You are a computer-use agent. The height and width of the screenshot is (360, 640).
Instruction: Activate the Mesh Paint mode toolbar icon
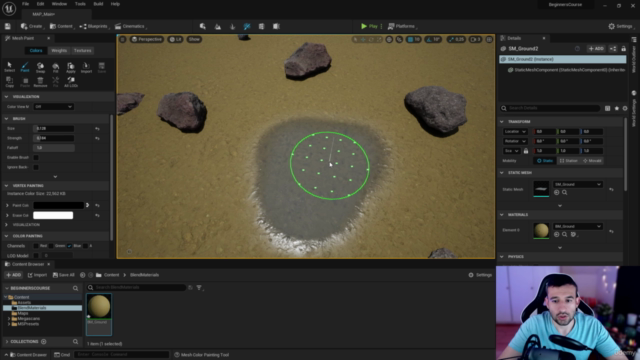coord(247,26)
